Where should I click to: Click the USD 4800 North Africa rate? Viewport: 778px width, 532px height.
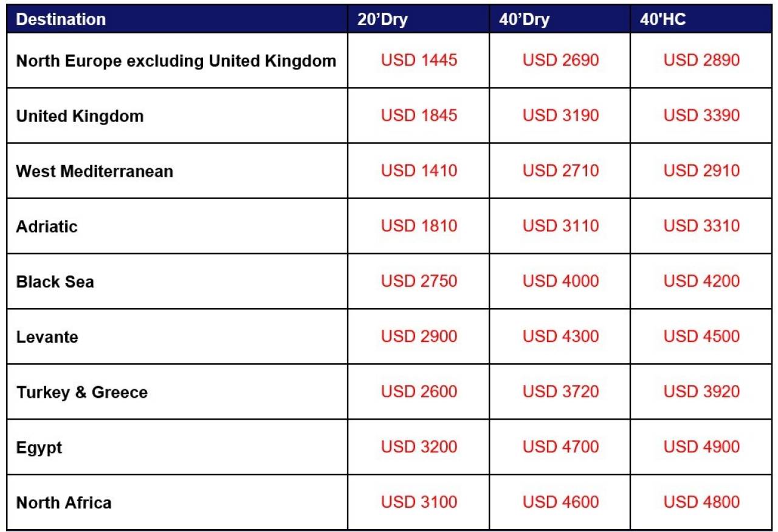click(701, 503)
